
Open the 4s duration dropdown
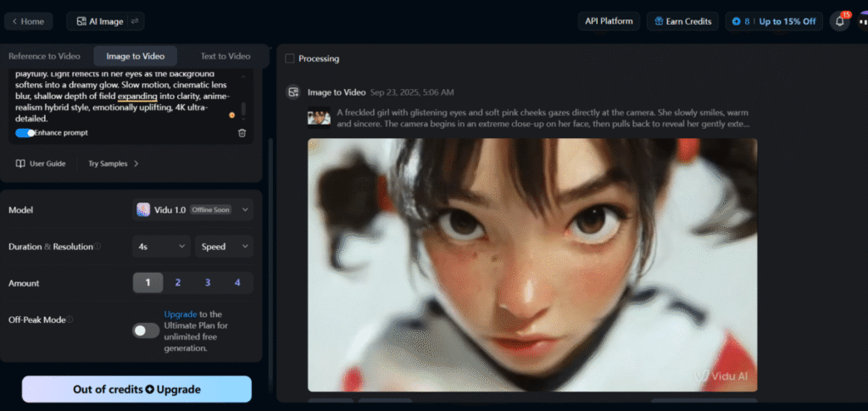[161, 247]
